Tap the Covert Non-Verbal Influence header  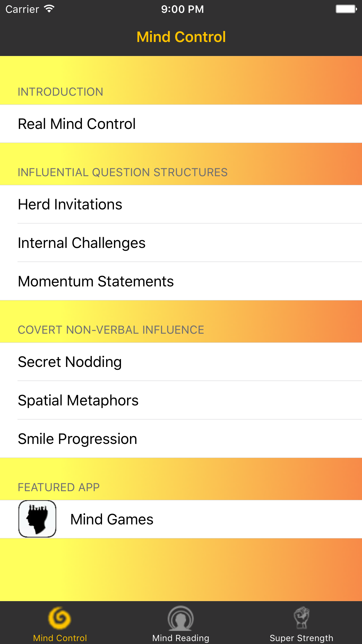click(x=111, y=330)
